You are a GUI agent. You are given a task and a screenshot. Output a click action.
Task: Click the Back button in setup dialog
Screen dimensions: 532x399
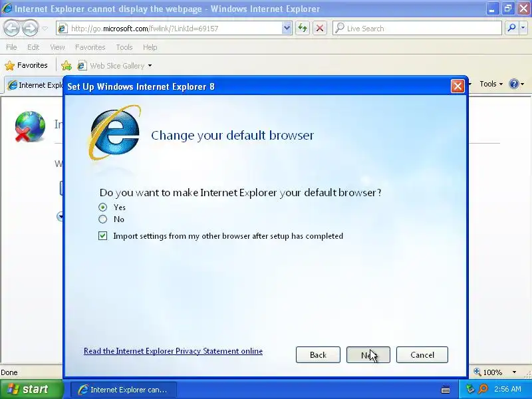[318, 355]
